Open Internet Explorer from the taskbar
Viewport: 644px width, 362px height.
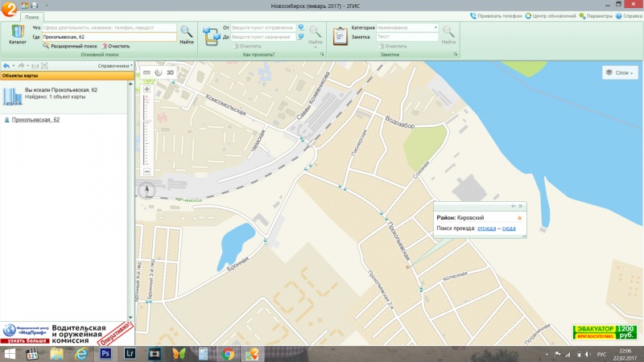(81, 353)
